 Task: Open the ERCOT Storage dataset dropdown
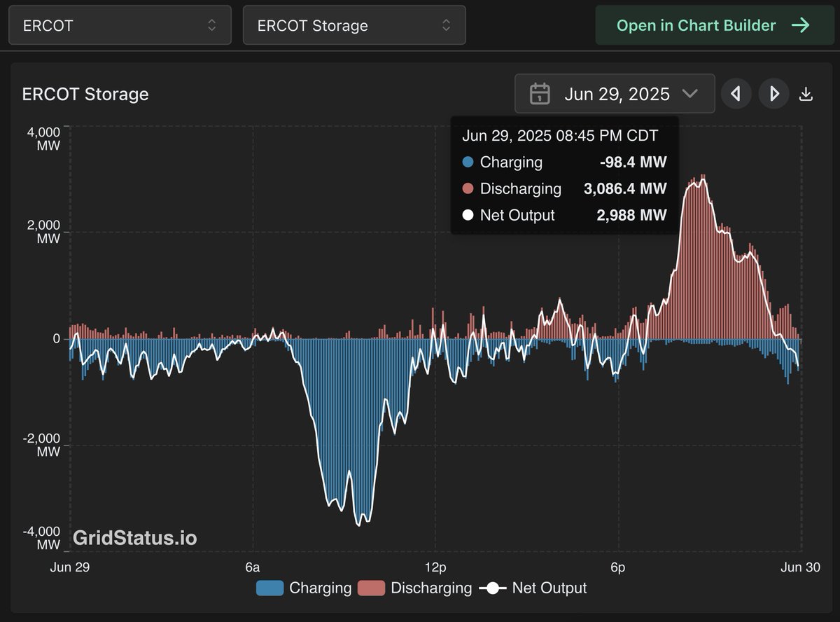pos(354,25)
